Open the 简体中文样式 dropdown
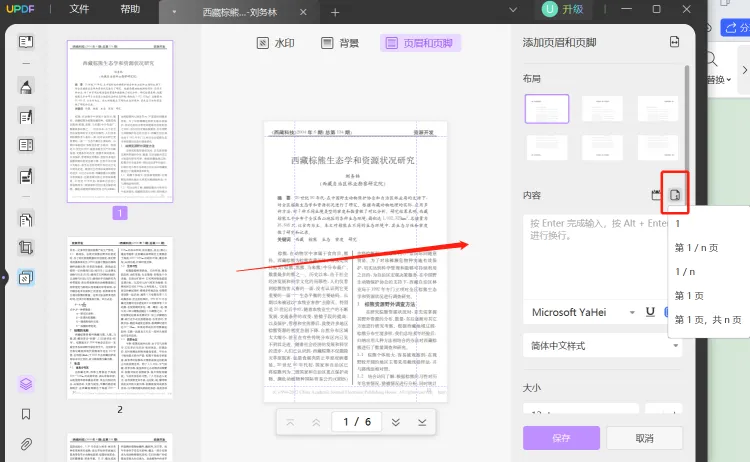The width and height of the screenshot is (750, 462). [x=602, y=346]
